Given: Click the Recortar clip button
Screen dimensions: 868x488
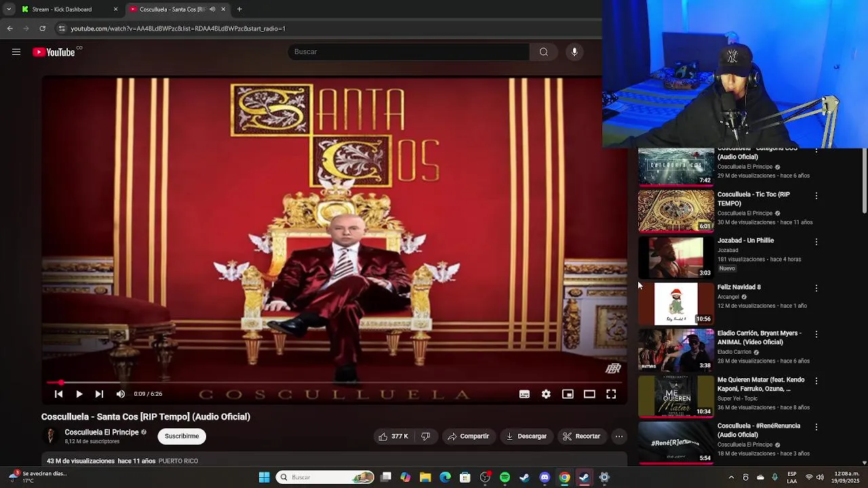Looking at the screenshot, I should [582, 436].
